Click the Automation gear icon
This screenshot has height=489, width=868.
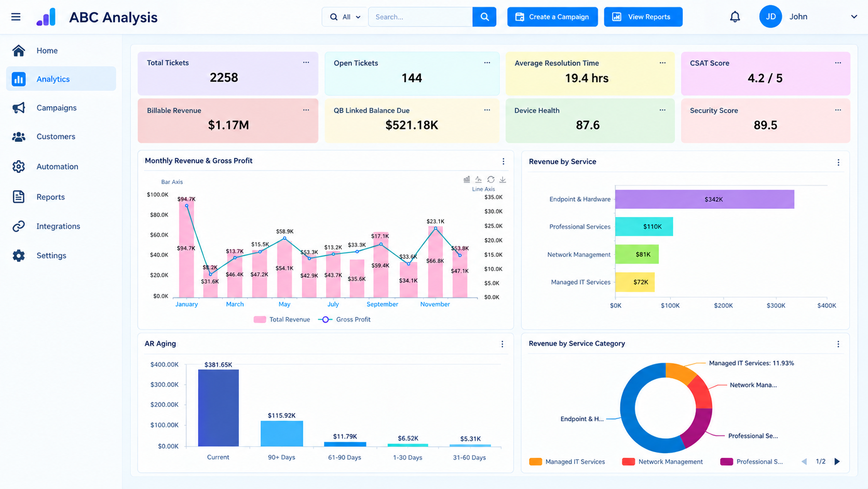coord(19,166)
